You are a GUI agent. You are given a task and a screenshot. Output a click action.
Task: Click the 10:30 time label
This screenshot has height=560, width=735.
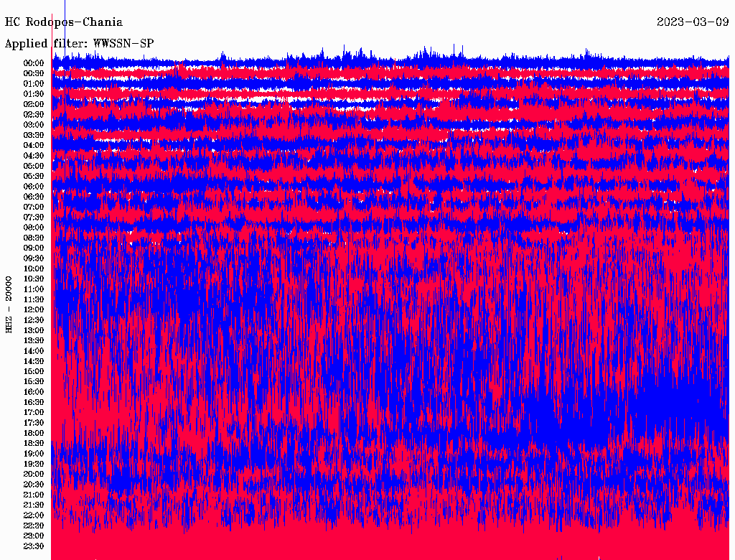click(34, 279)
